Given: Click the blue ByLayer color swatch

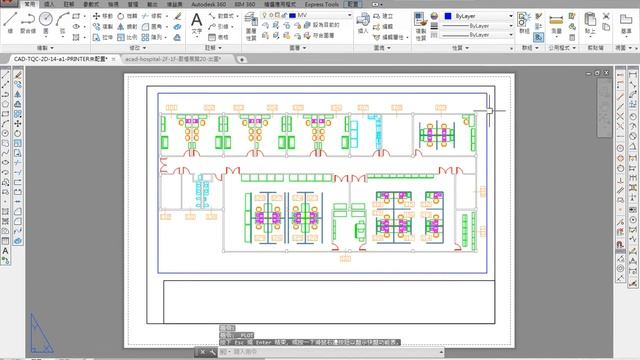Looking at the screenshot, I should 448,16.
